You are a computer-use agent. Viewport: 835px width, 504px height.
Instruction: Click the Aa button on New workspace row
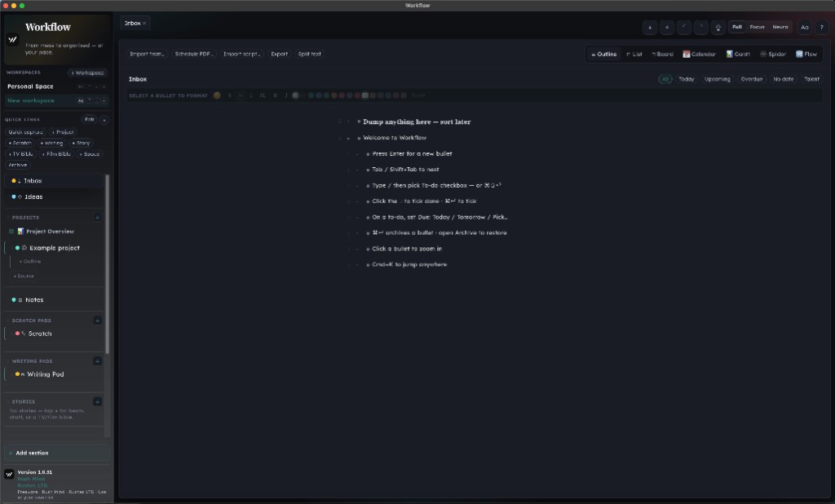81,100
